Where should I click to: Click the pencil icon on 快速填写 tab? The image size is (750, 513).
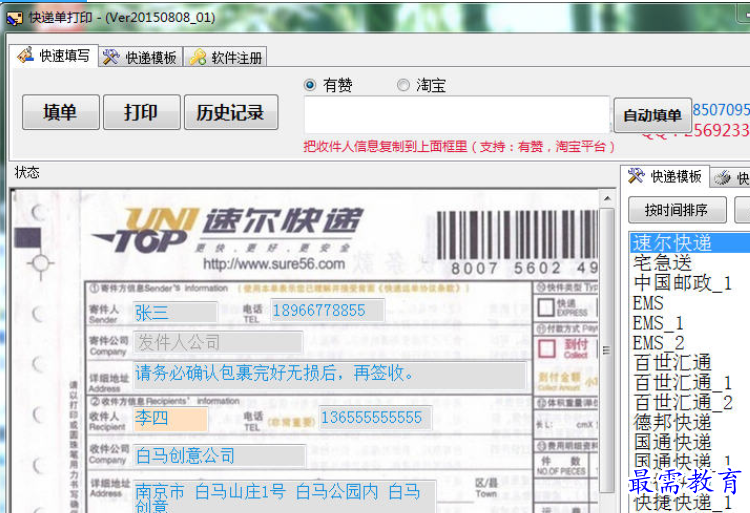click(x=25, y=55)
